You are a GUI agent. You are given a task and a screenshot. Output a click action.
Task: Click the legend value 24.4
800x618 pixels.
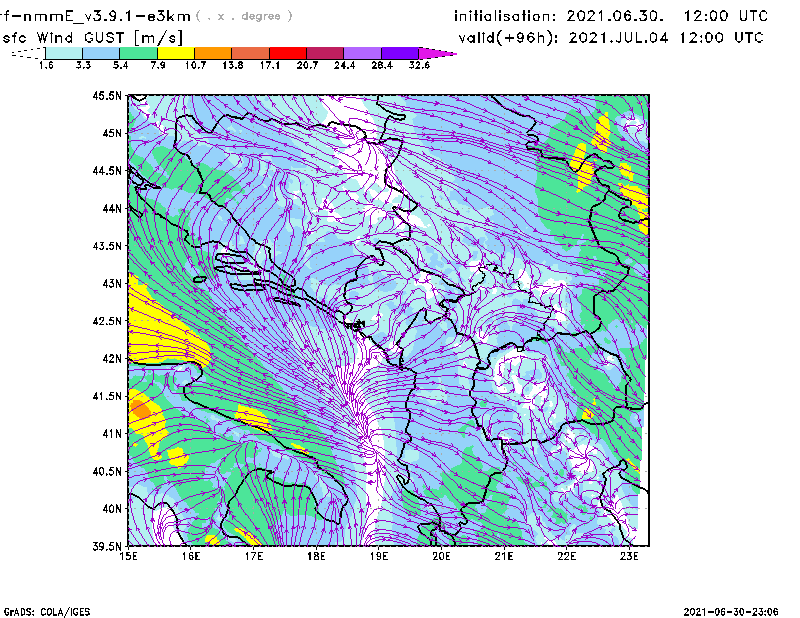(x=344, y=65)
